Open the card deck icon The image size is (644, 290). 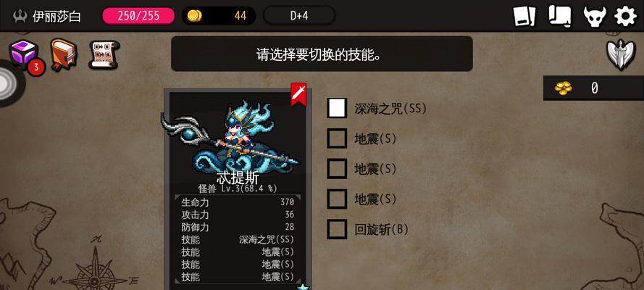coord(524,17)
